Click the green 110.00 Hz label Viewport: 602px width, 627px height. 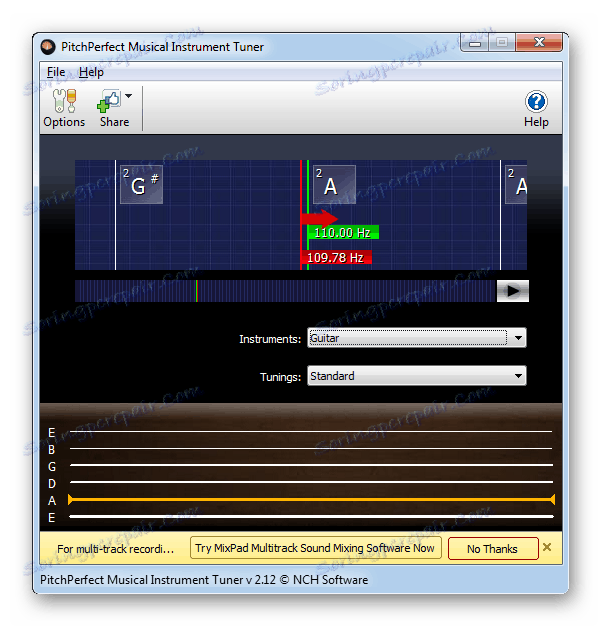343,232
